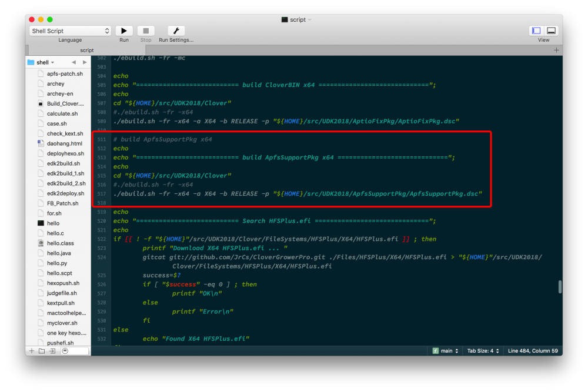Screen dimensions: 588x392
Task: Open one key hexo... file
Action: tap(66, 333)
